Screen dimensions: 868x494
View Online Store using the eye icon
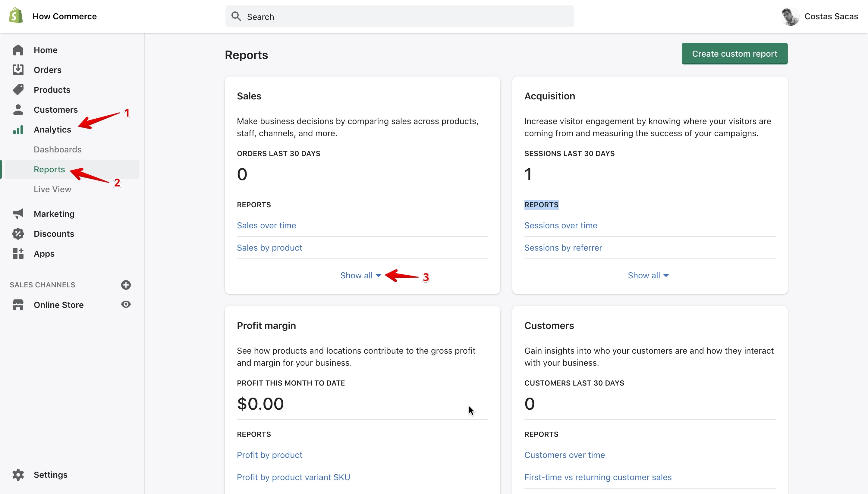126,304
